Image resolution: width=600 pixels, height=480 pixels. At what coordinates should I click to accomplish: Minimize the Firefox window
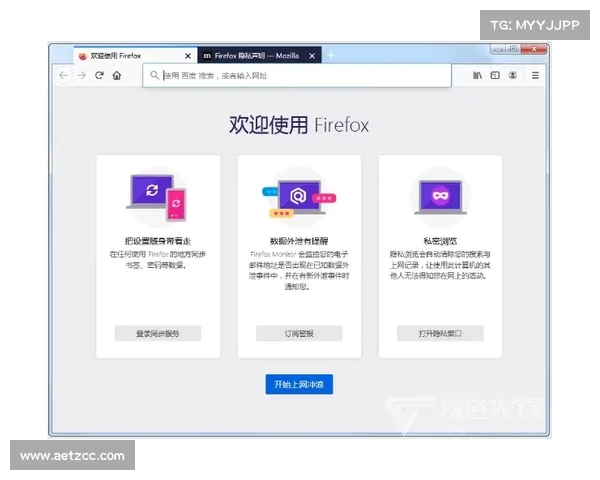click(x=498, y=49)
